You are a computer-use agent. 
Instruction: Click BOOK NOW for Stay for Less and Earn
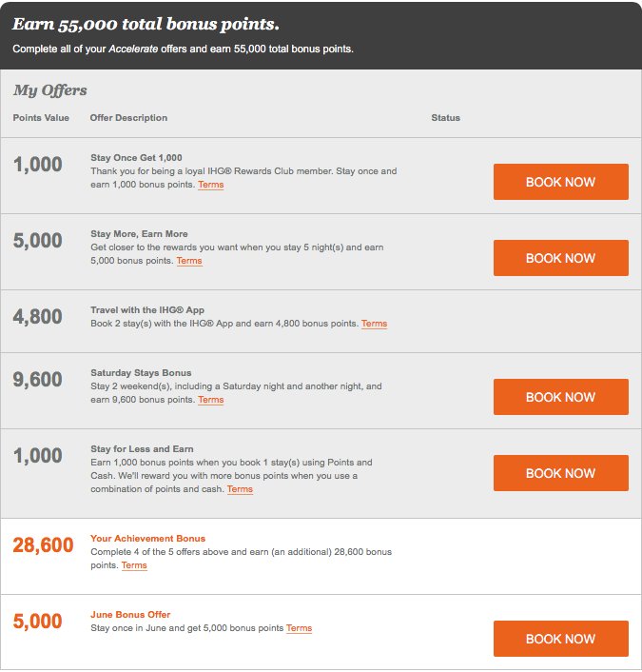(560, 473)
